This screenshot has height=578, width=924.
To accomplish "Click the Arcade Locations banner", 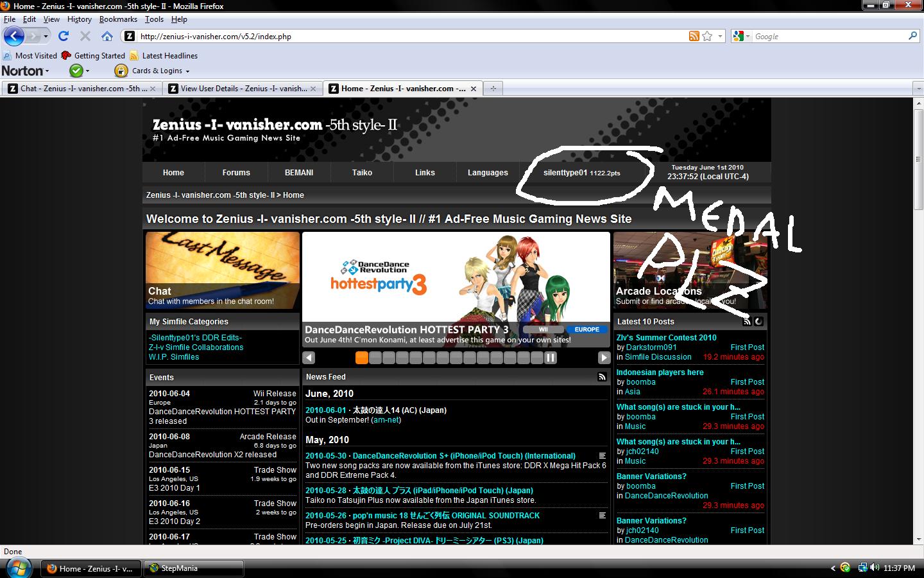I will [x=690, y=270].
